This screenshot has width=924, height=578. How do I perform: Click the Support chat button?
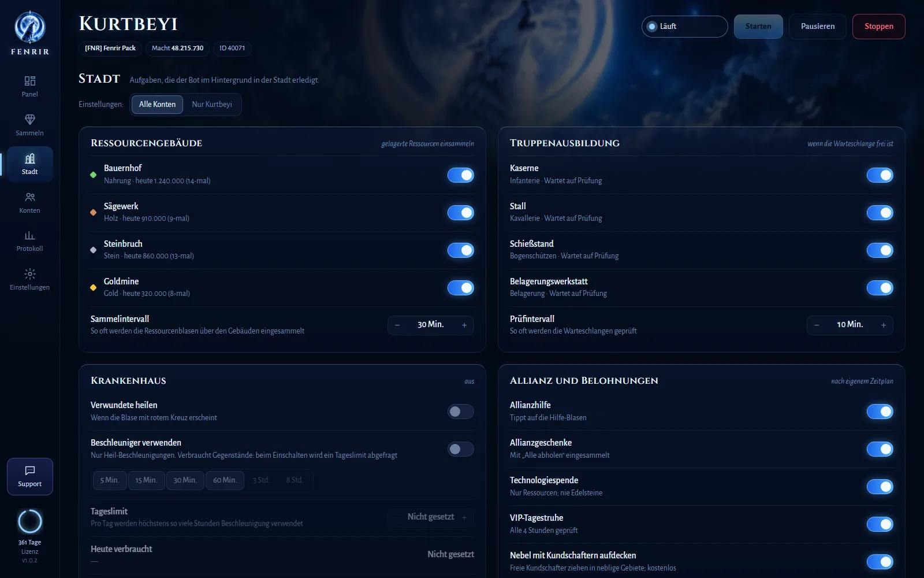click(30, 476)
